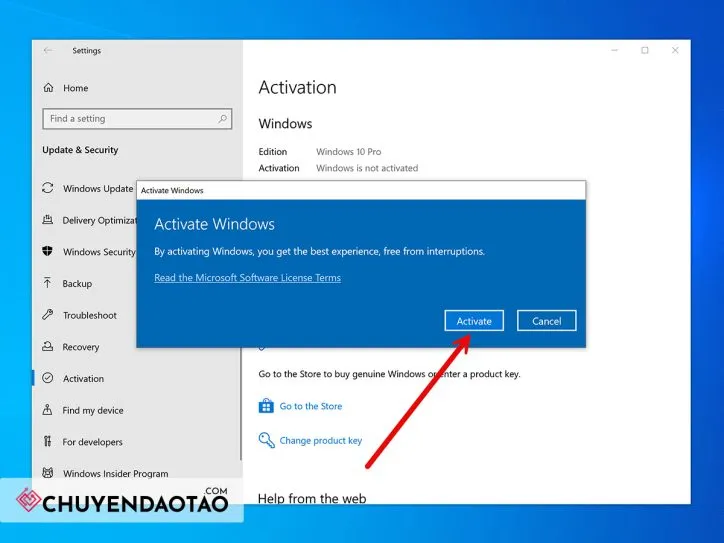Click the Troubleshoot wrench icon
The width and height of the screenshot is (724, 543).
tap(48, 314)
